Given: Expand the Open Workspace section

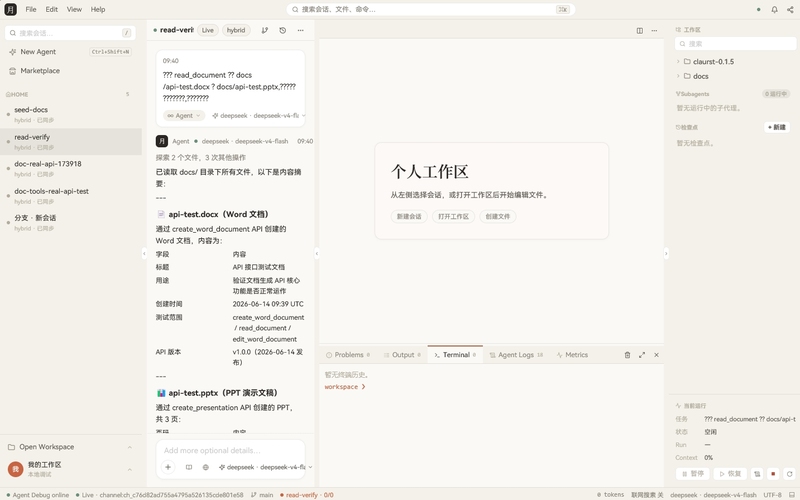Looking at the screenshot, I should (70, 447).
